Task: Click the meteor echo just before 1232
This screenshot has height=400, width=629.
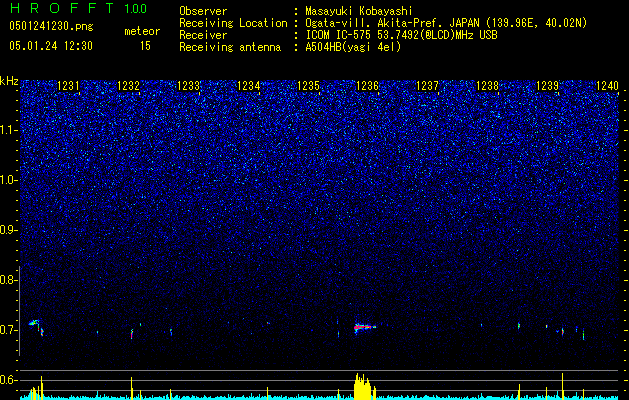Action: (x=132, y=334)
